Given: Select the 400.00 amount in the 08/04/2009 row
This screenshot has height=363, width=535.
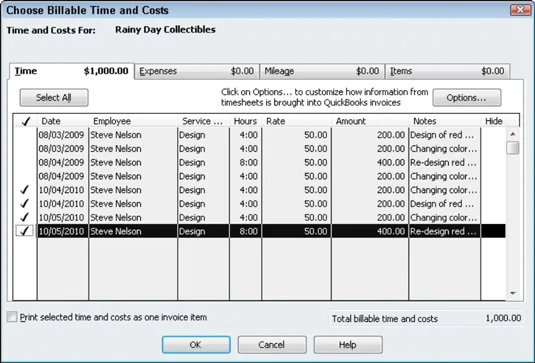Looking at the screenshot, I should coord(370,162).
